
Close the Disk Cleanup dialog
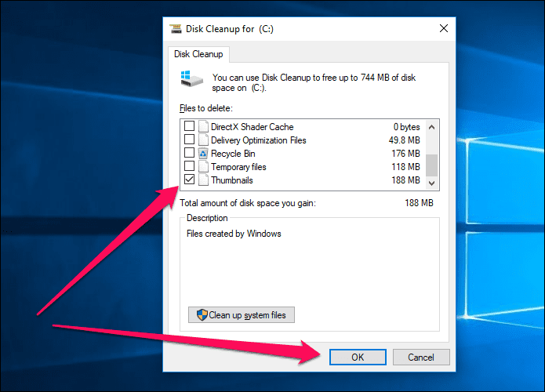coord(444,28)
